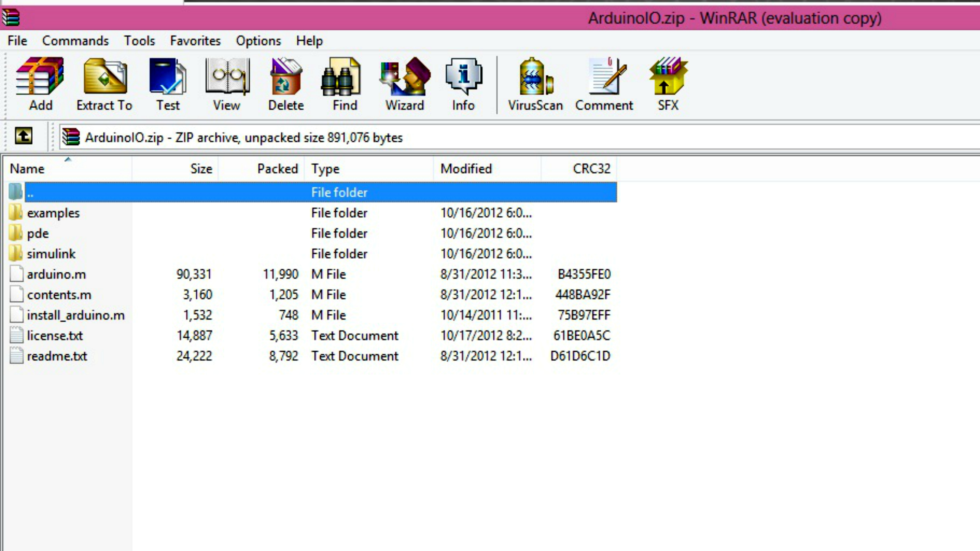The width and height of the screenshot is (980, 551).
Task: Click Text Document type of readme.txt
Action: click(355, 356)
